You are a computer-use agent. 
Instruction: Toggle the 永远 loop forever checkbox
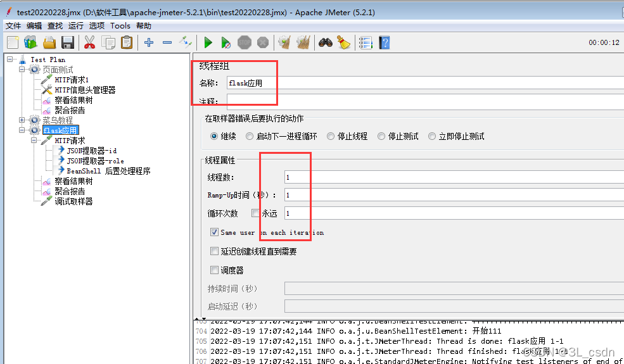tap(255, 213)
